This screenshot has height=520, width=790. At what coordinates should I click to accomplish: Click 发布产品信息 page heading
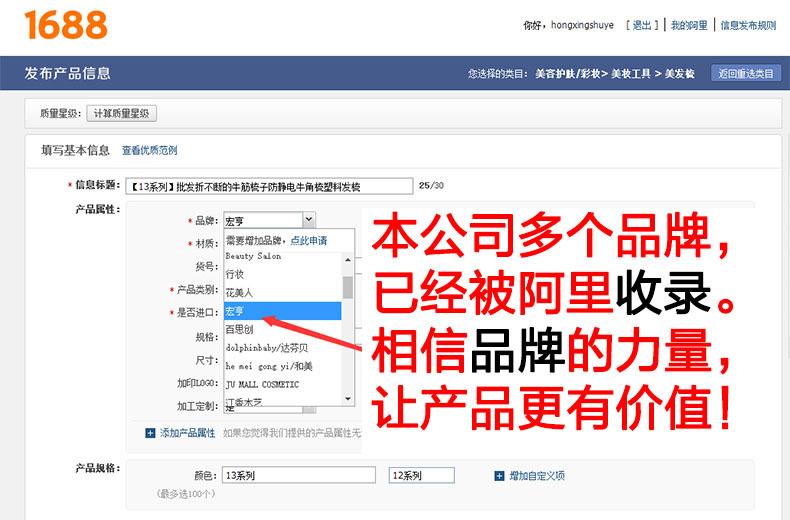click(x=68, y=74)
